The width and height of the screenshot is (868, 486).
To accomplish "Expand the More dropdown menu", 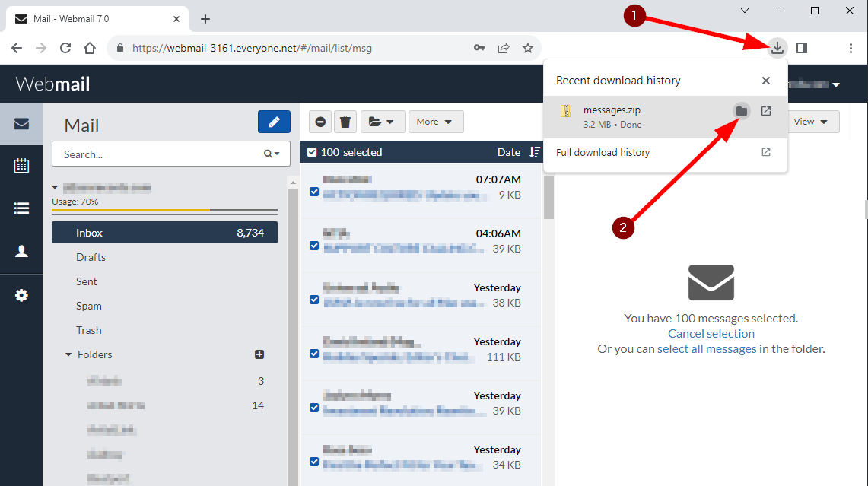I will pyautogui.click(x=435, y=122).
